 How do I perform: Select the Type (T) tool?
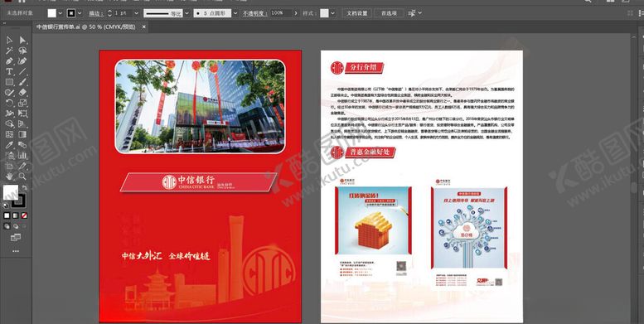coord(9,71)
